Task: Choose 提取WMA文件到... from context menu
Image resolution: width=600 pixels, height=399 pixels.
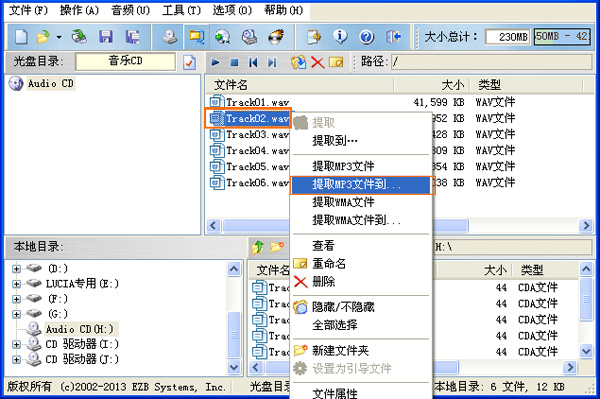Action: click(361, 220)
